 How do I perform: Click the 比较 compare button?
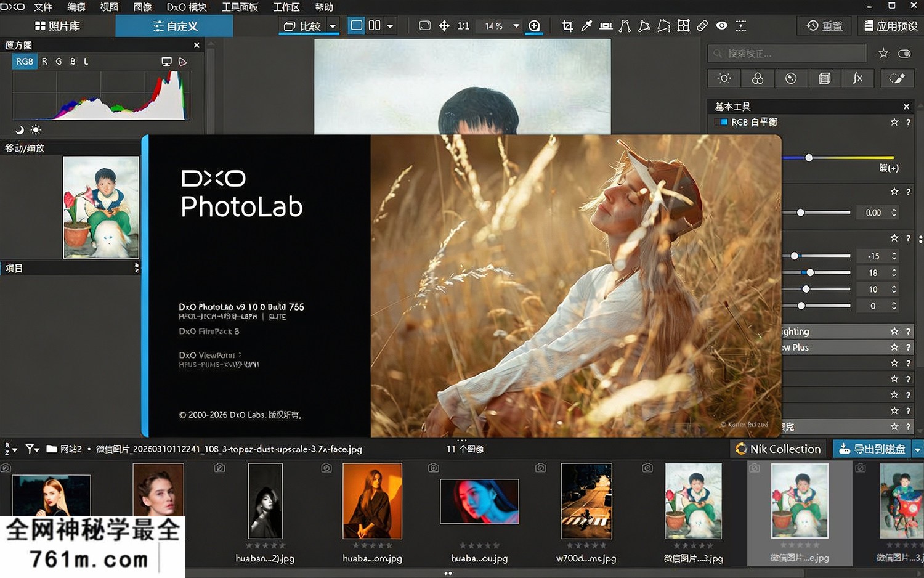coord(302,26)
